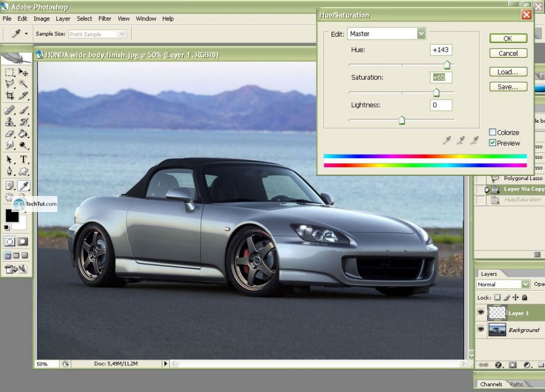Select the Notes tool
This screenshot has width=545, height=392.
coord(10,186)
